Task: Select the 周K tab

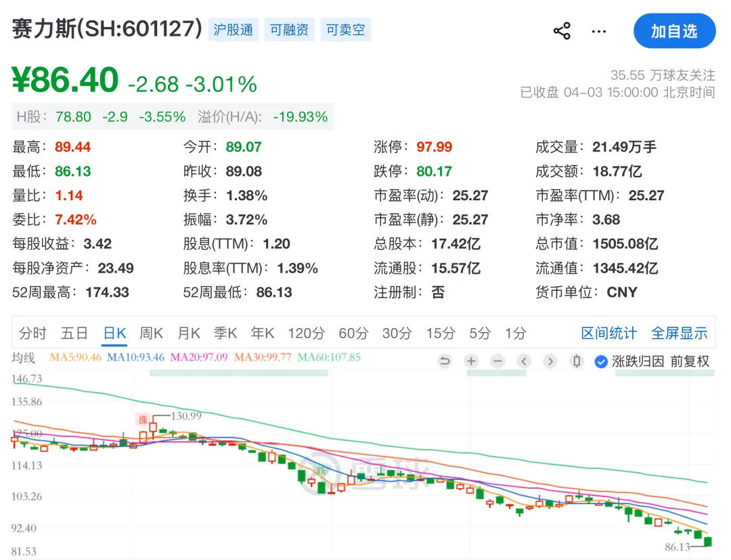Action: 151,333
